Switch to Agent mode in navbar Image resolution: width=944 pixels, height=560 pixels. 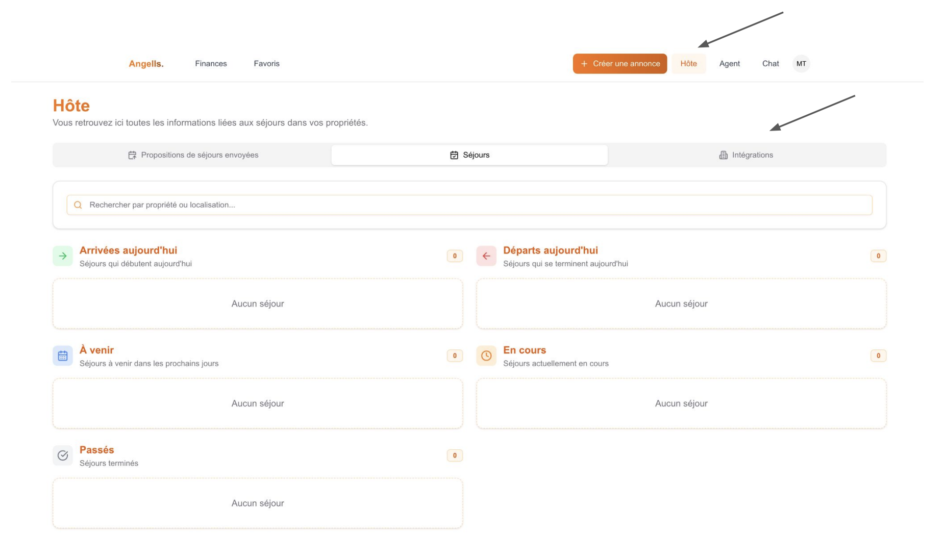[730, 64]
